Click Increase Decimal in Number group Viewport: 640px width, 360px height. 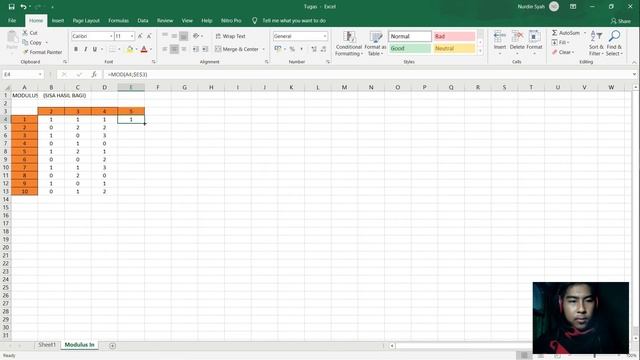point(314,49)
